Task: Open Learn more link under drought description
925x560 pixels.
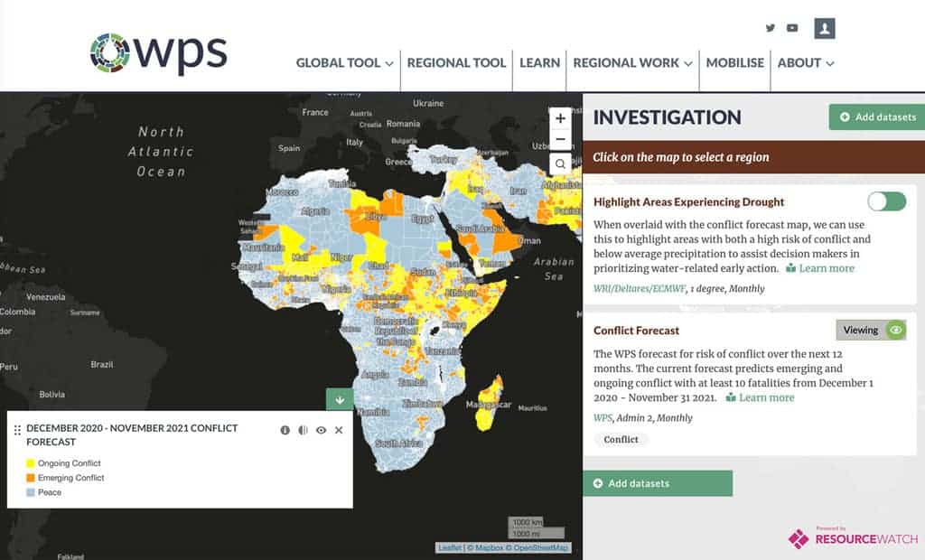Action: pos(820,268)
